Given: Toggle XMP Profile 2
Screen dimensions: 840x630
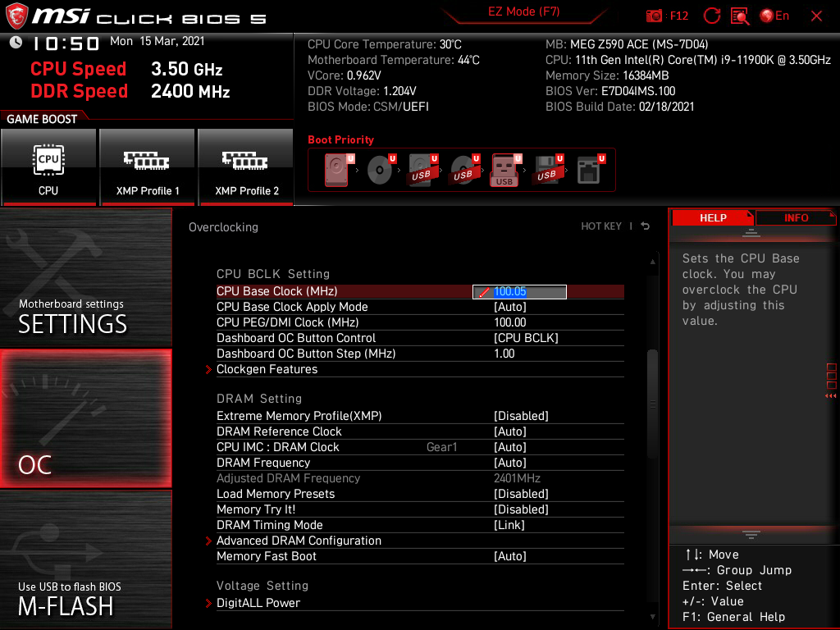Looking at the screenshot, I should click(x=246, y=167).
